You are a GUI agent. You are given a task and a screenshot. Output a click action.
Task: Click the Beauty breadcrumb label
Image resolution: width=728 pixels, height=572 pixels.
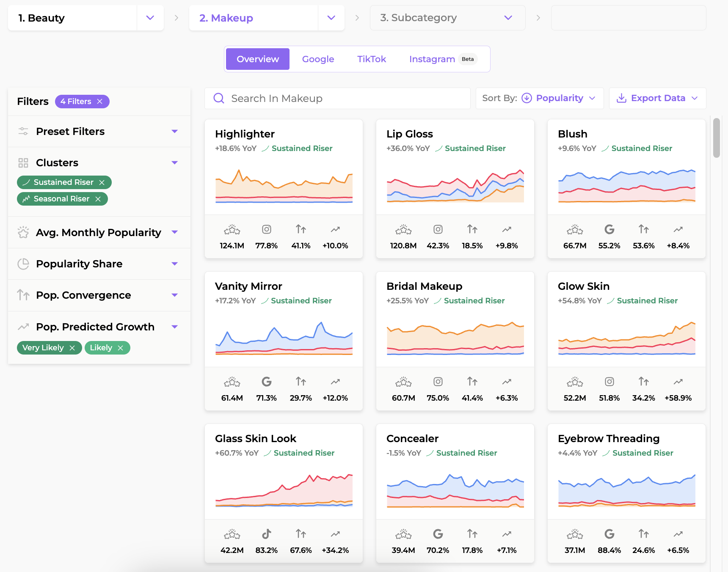pyautogui.click(x=41, y=18)
